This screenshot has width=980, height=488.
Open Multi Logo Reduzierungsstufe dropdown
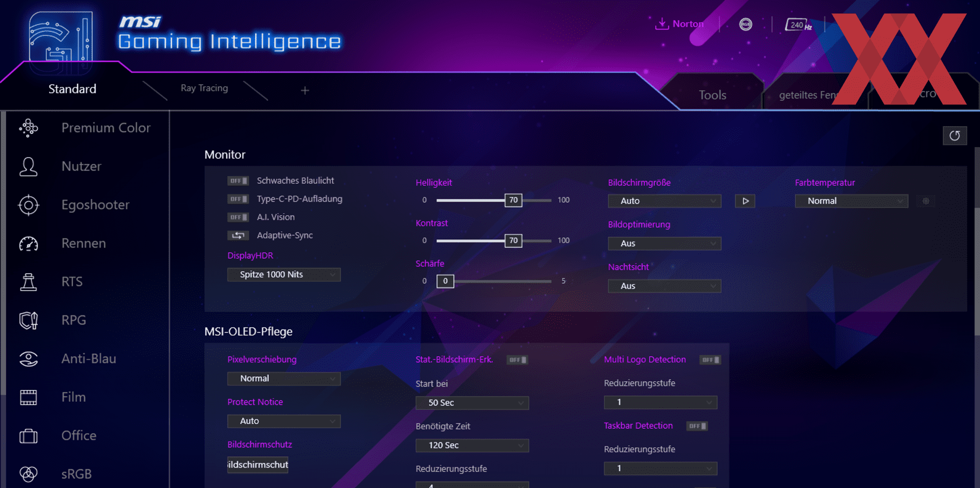point(660,402)
